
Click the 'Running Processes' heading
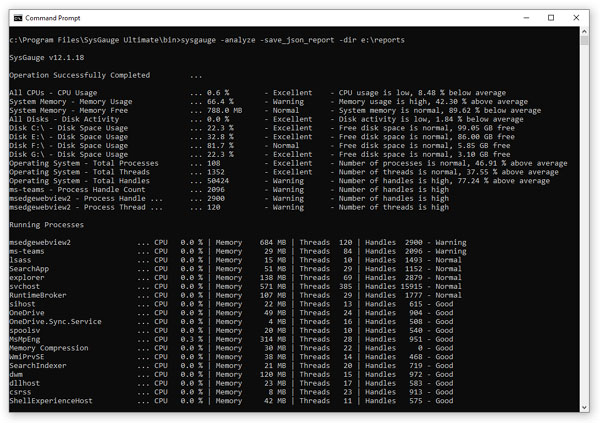pos(47,225)
